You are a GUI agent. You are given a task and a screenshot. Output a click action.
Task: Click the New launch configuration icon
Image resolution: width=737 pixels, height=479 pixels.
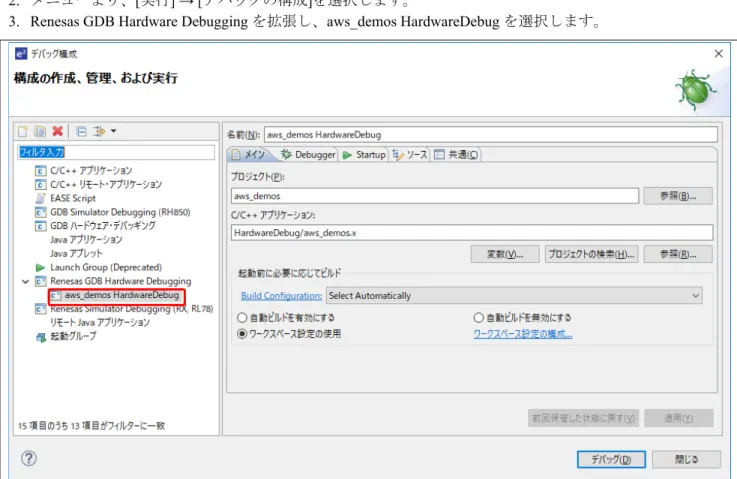click(x=23, y=131)
